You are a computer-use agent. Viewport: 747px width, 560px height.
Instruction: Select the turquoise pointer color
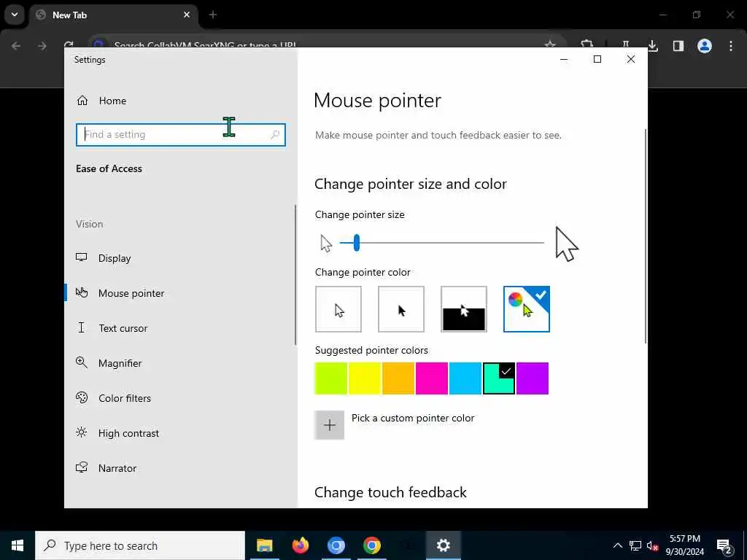(x=499, y=378)
